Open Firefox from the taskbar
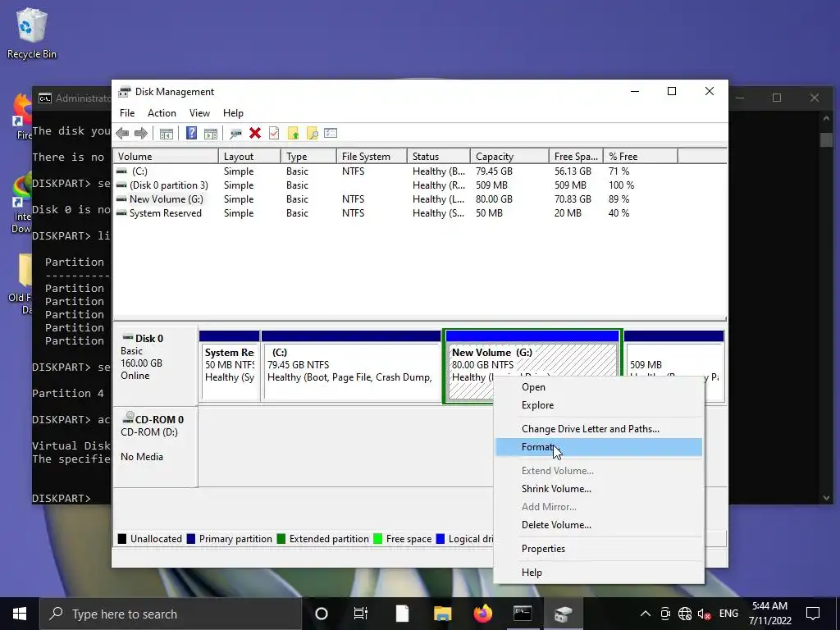Viewport: 840px width, 630px height. (482, 614)
